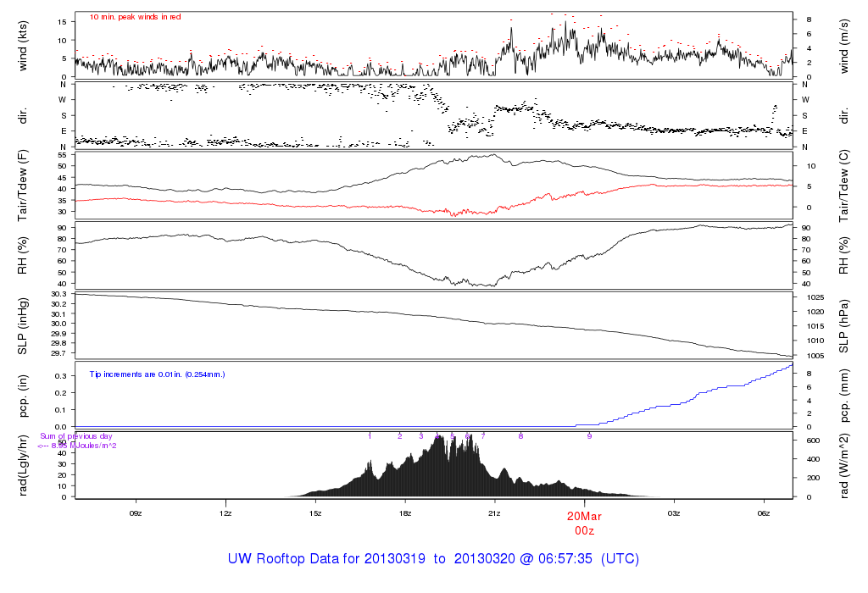Click the '29.7' tick on SLP axis
The height and width of the screenshot is (593, 868).
point(58,353)
